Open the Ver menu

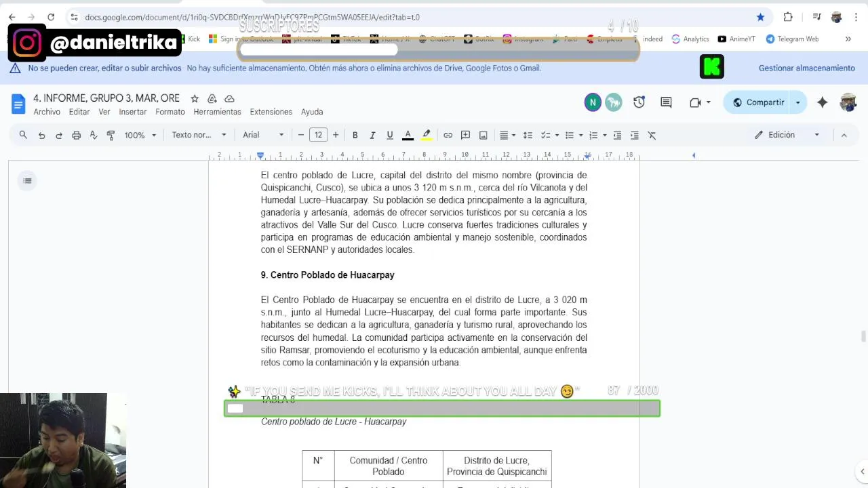coord(104,112)
